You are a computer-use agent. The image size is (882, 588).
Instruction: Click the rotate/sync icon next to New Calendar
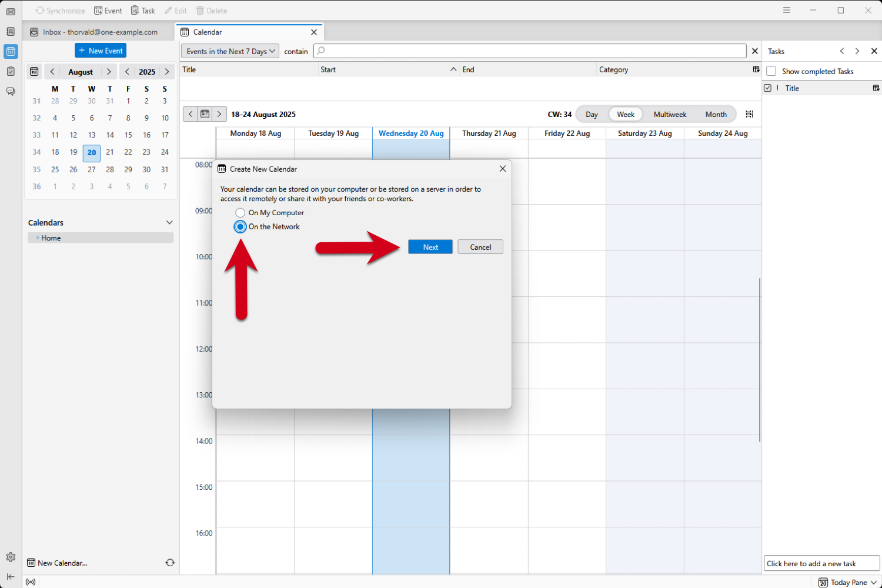tap(170, 563)
